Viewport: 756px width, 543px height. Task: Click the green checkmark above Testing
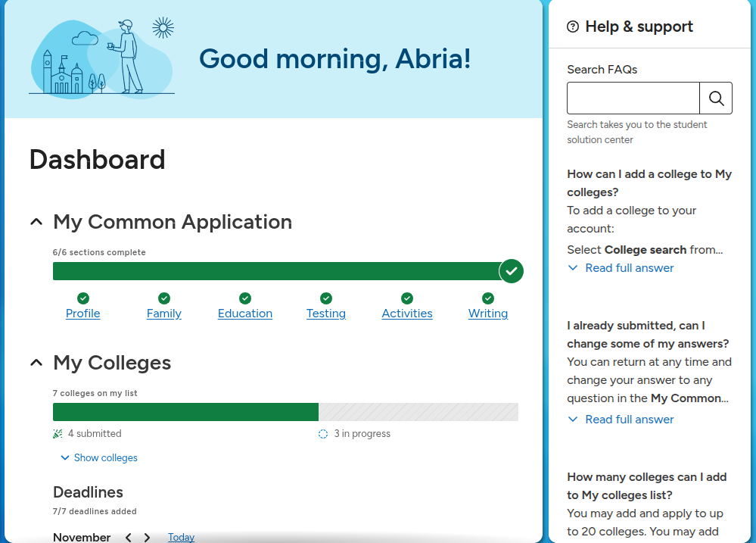326,298
